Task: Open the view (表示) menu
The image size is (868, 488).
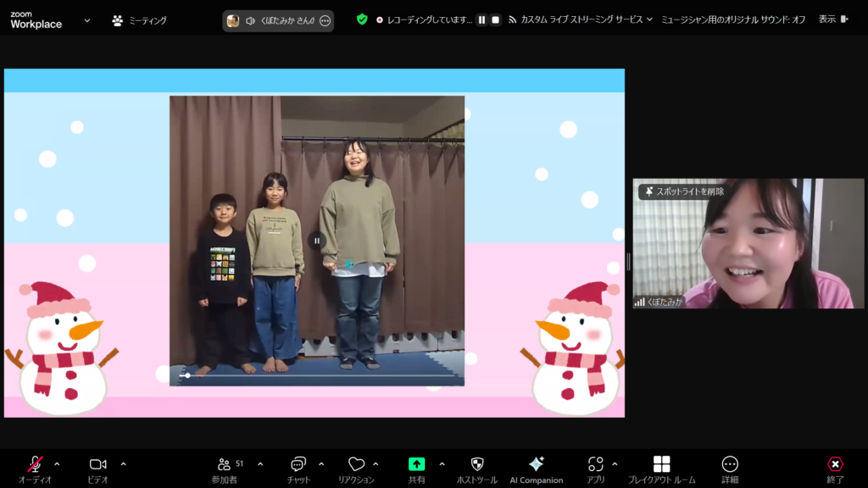Action: pyautogui.click(x=832, y=19)
